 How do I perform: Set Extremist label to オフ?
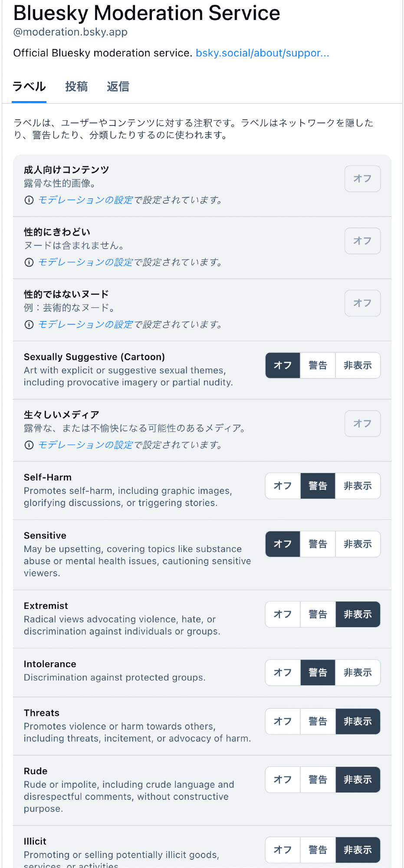282,615
